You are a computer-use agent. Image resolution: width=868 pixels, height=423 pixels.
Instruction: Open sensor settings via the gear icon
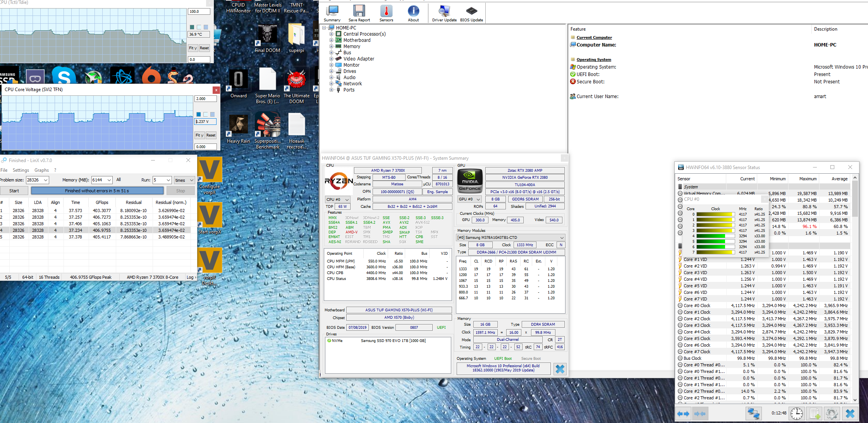click(x=832, y=414)
